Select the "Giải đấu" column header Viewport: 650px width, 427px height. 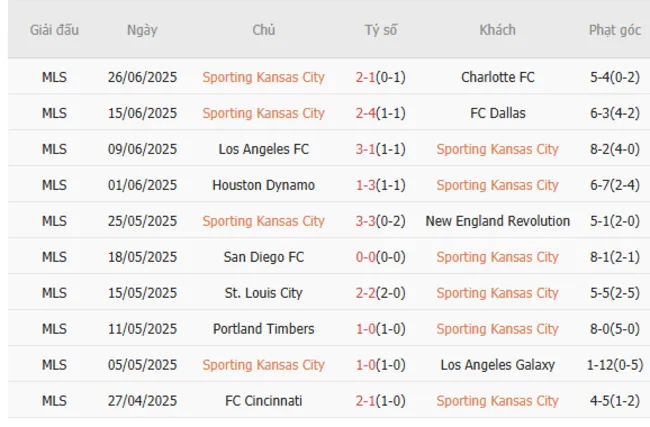54,30
